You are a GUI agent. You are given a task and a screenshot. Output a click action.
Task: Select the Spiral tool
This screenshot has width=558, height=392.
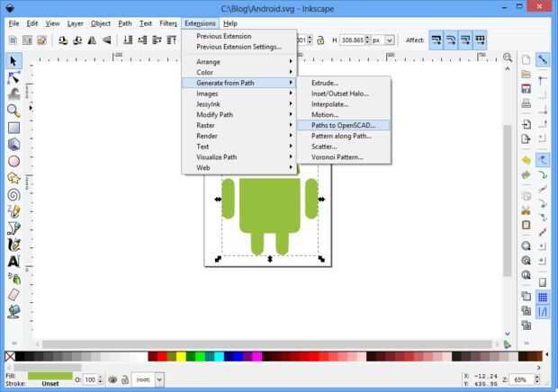[x=13, y=194]
